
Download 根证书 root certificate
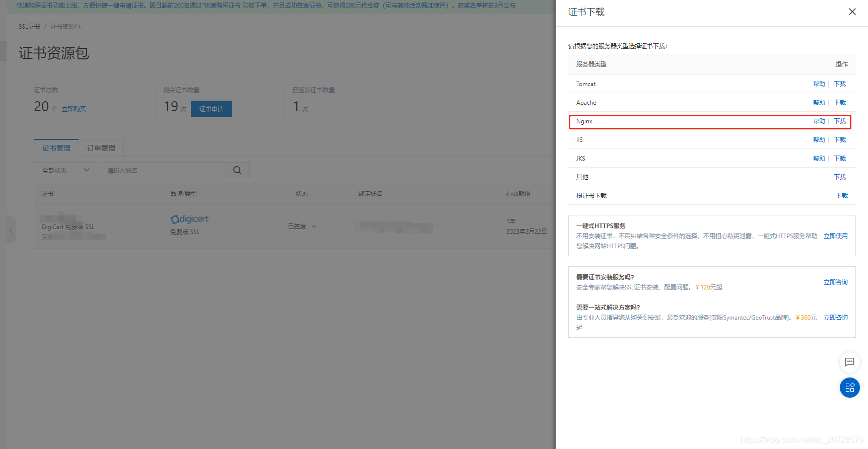tap(842, 196)
